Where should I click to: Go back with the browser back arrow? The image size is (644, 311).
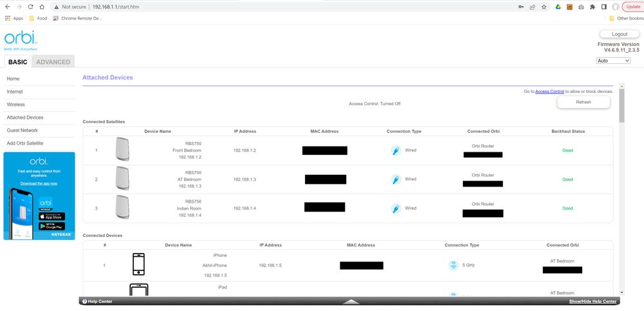click(7, 6)
